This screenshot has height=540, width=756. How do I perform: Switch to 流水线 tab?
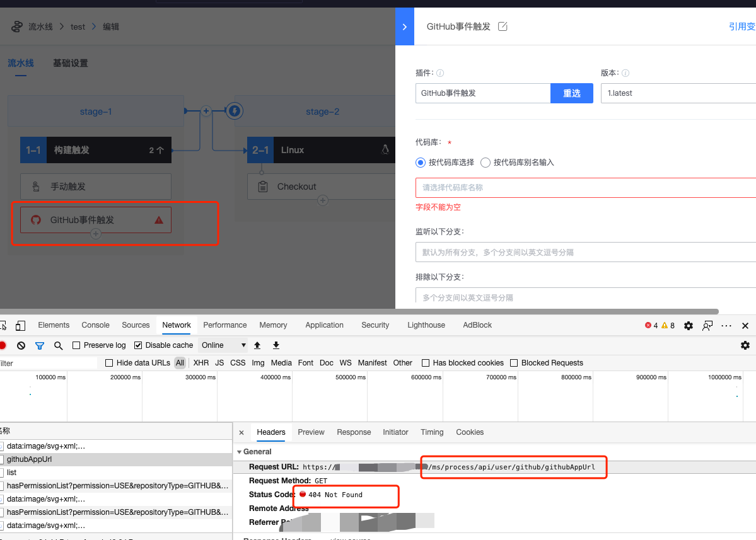[x=21, y=63]
